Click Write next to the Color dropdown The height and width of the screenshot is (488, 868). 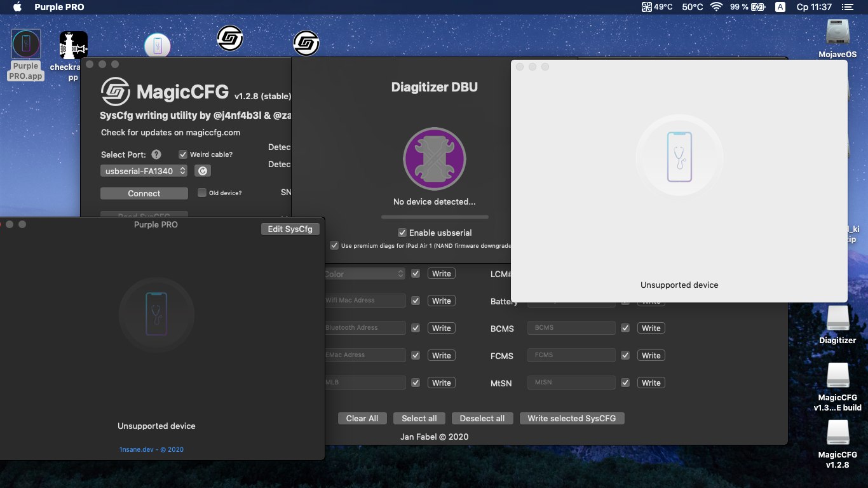point(442,274)
